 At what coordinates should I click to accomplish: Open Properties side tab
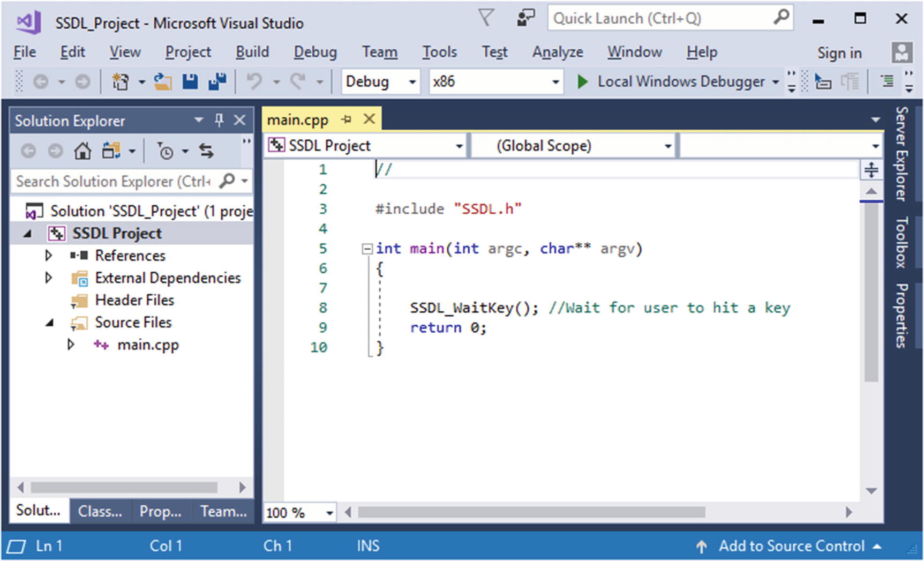pyautogui.click(x=902, y=316)
